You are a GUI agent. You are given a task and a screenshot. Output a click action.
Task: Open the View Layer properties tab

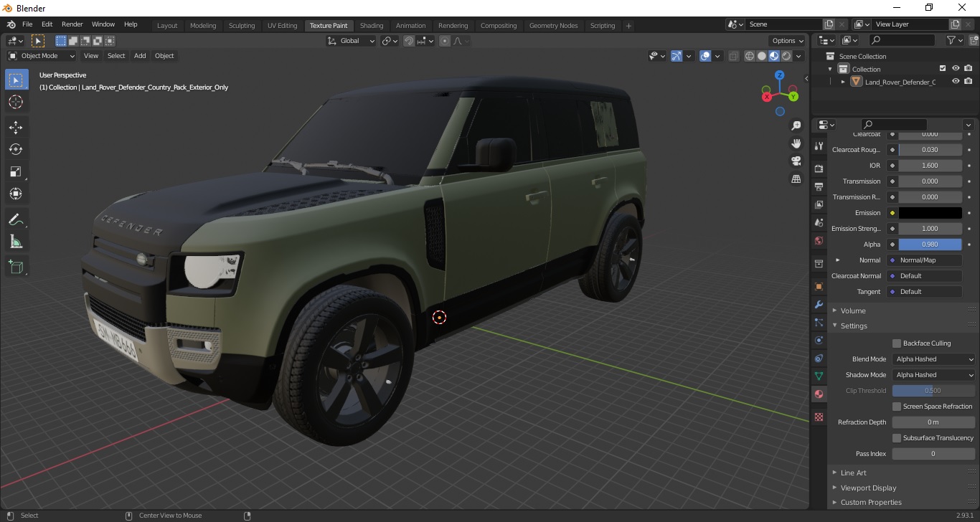tap(819, 204)
